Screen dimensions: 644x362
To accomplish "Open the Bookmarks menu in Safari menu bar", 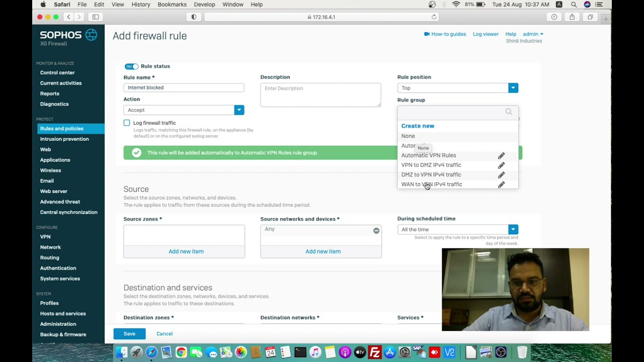I will 172,5.
